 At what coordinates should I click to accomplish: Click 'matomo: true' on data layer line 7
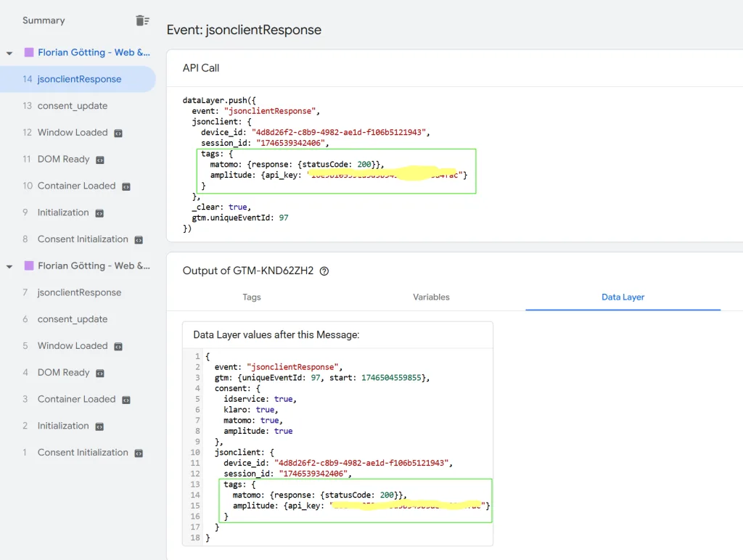[x=253, y=420]
